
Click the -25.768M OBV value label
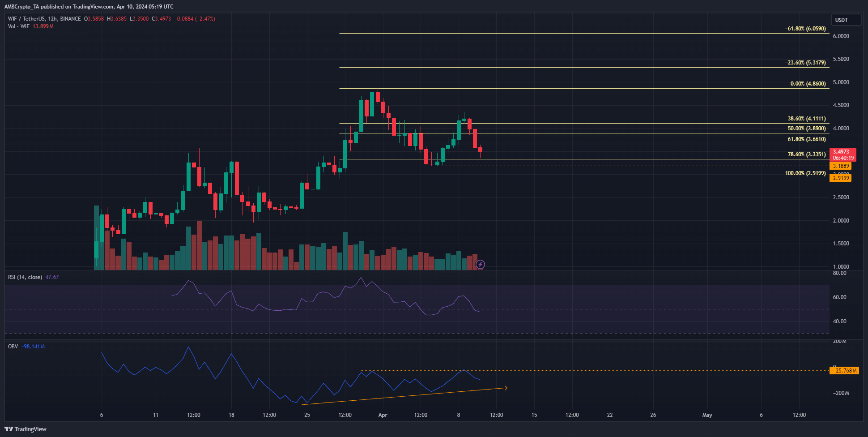pos(844,371)
